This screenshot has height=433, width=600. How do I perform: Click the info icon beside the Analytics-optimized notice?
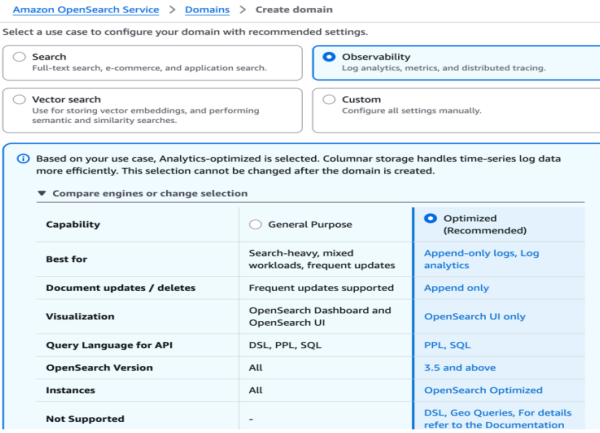23,159
